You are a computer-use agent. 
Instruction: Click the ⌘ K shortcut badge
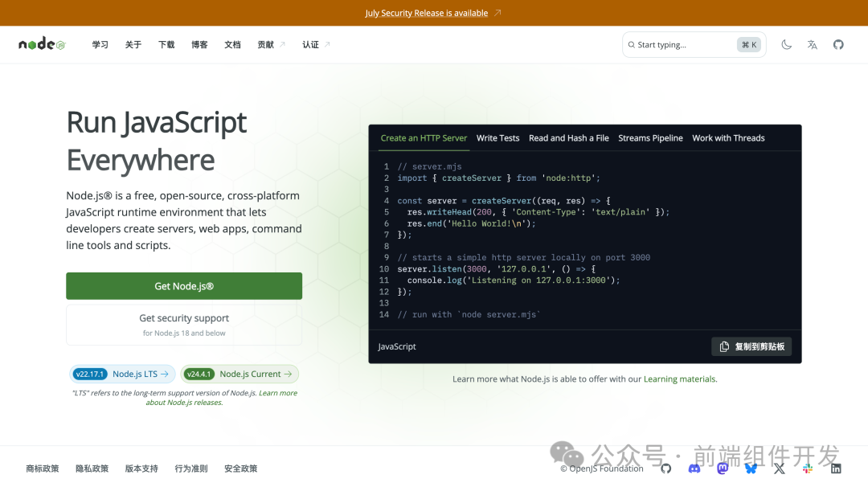749,45
